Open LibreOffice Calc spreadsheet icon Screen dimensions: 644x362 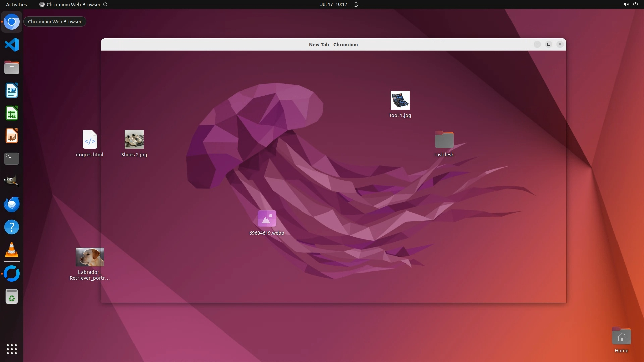tap(12, 113)
